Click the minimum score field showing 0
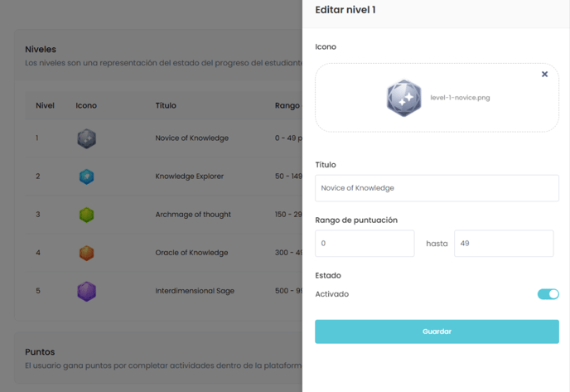Screen dimensions: 570x392 click(365, 244)
